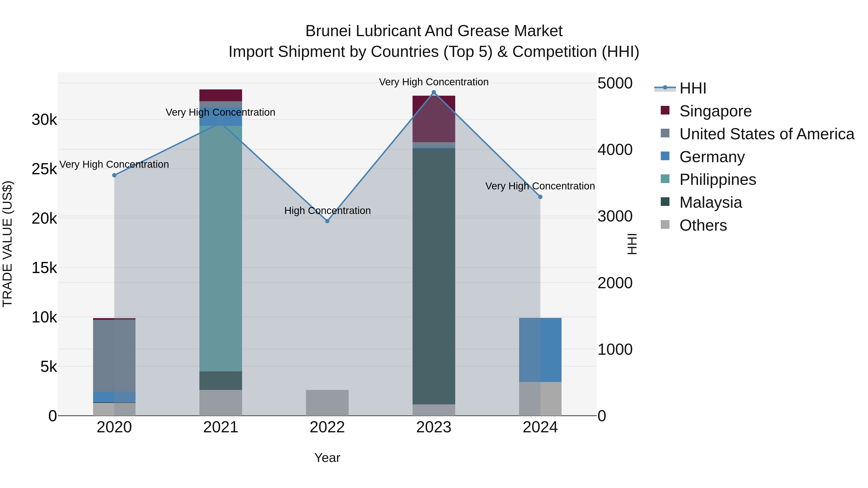Click the Malaysia dark green legend swatch

click(x=665, y=202)
